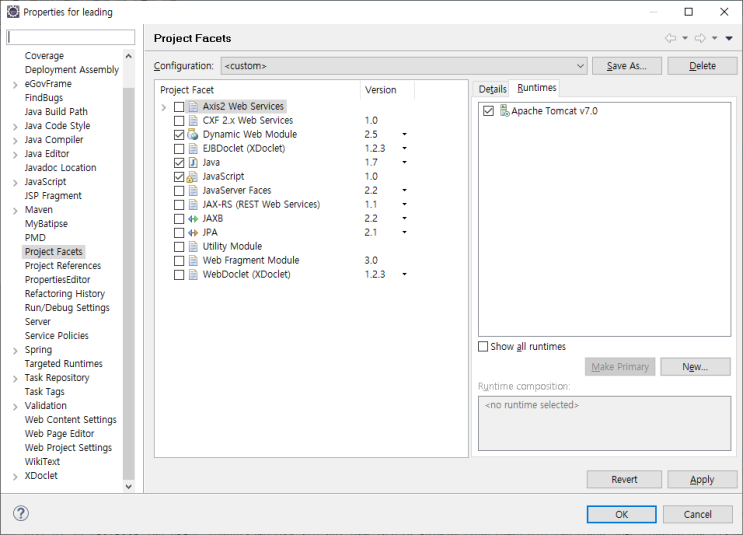Switch to the Runtimes tab
Image resolution: width=743 pixels, height=535 pixels.
536,88
